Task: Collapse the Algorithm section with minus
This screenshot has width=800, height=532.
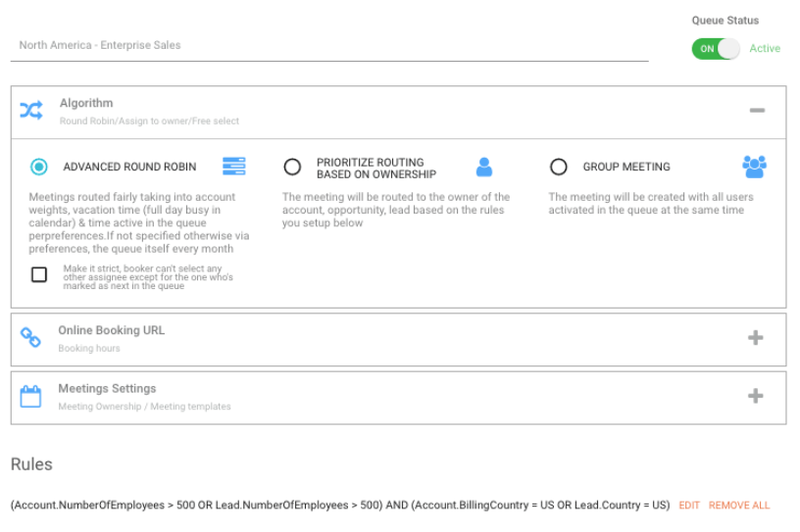Action: 757,111
